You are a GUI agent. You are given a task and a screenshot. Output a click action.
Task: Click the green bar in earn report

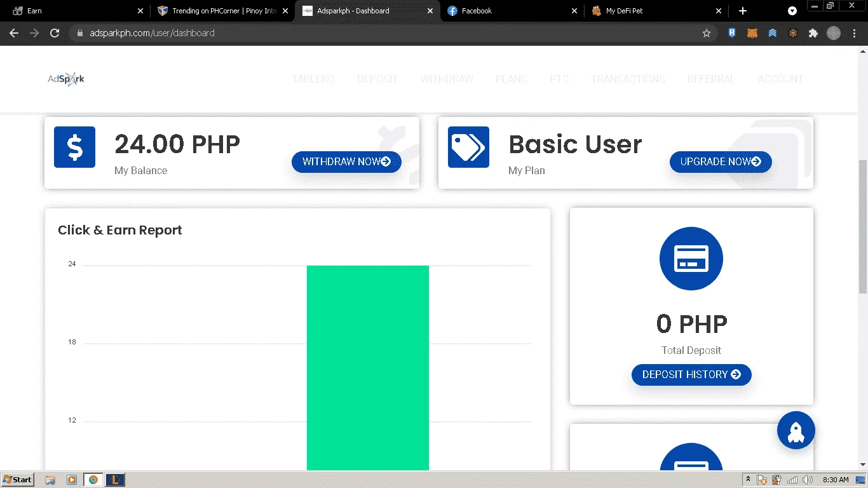[368, 368]
